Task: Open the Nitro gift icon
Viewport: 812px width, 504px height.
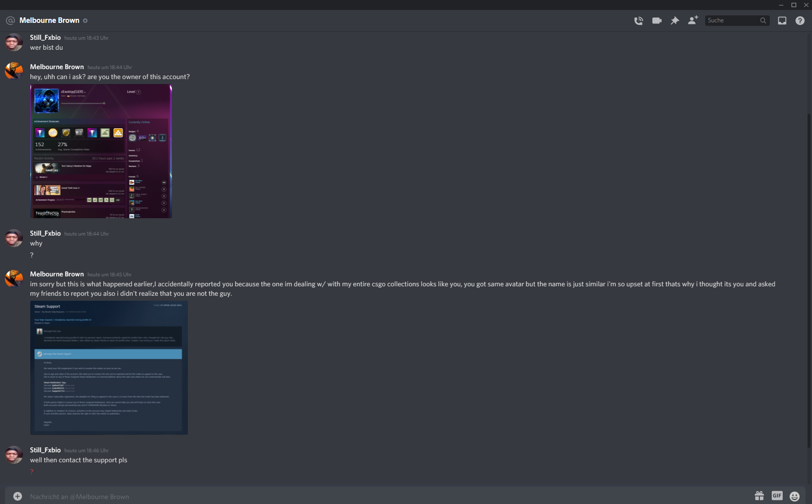Action: [759, 496]
